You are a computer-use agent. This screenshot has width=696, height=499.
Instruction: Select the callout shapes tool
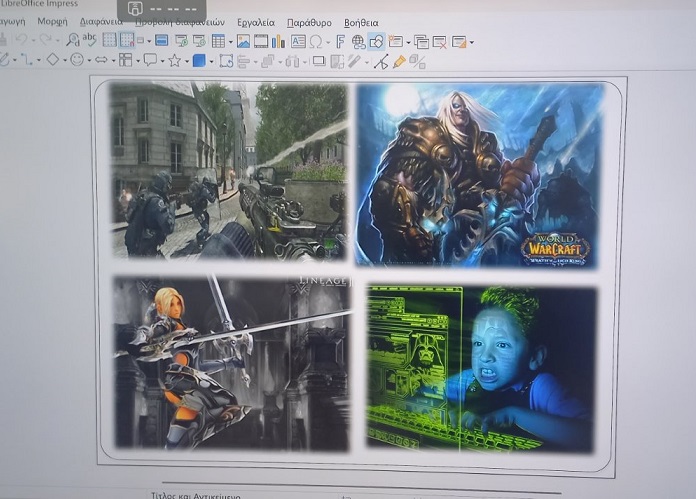click(150, 60)
